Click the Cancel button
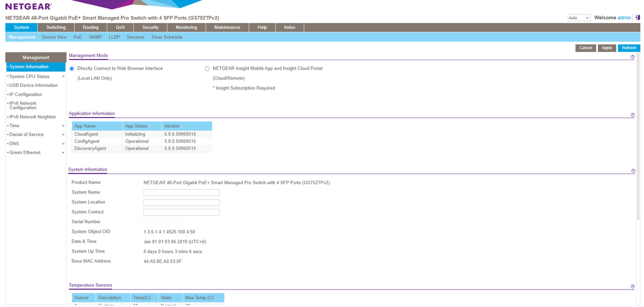 pos(586,48)
